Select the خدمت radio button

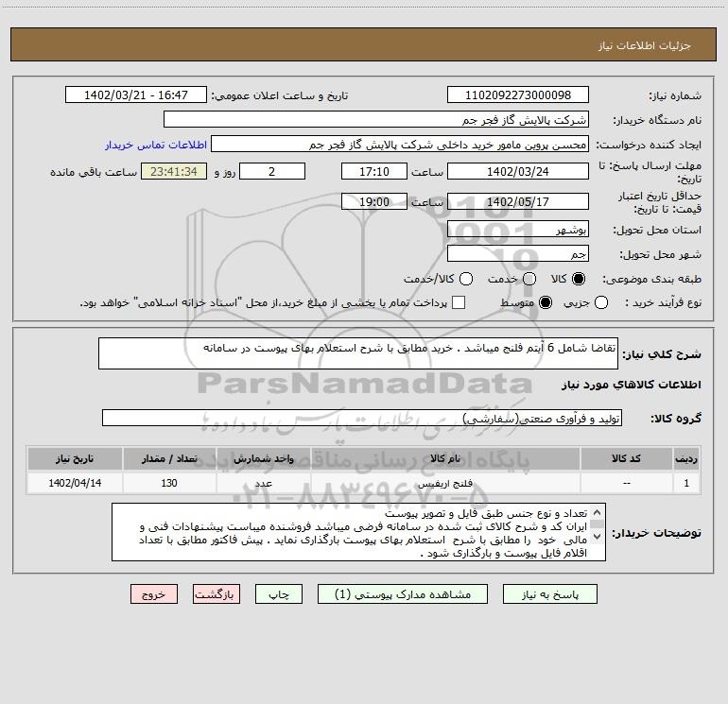click(x=529, y=279)
